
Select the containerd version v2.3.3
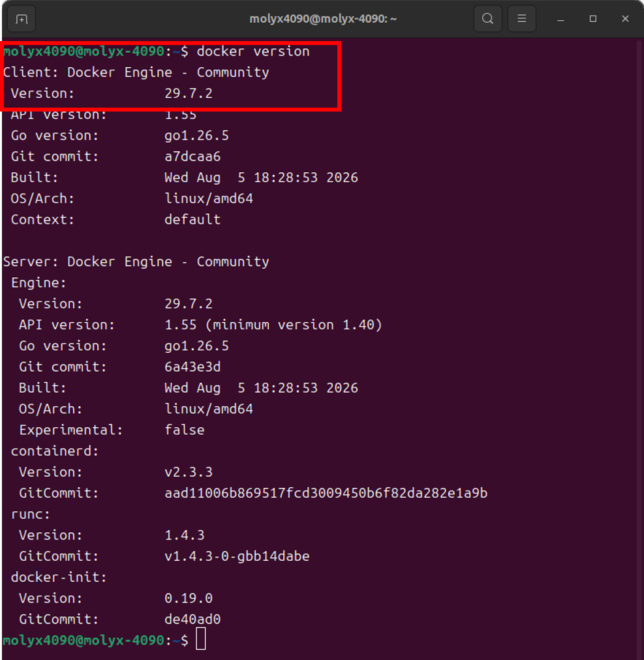[189, 472]
